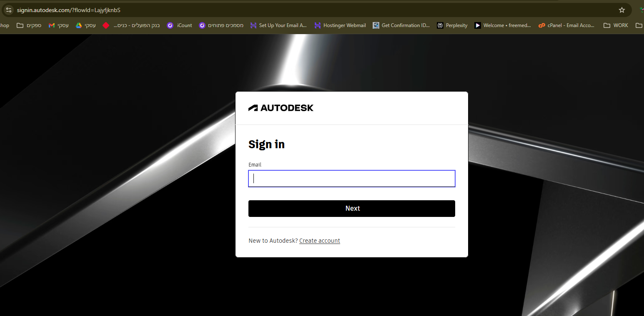The width and height of the screenshot is (644, 316).
Task: Open the מסמכים פתוחים bookmark
Action: pos(221,25)
